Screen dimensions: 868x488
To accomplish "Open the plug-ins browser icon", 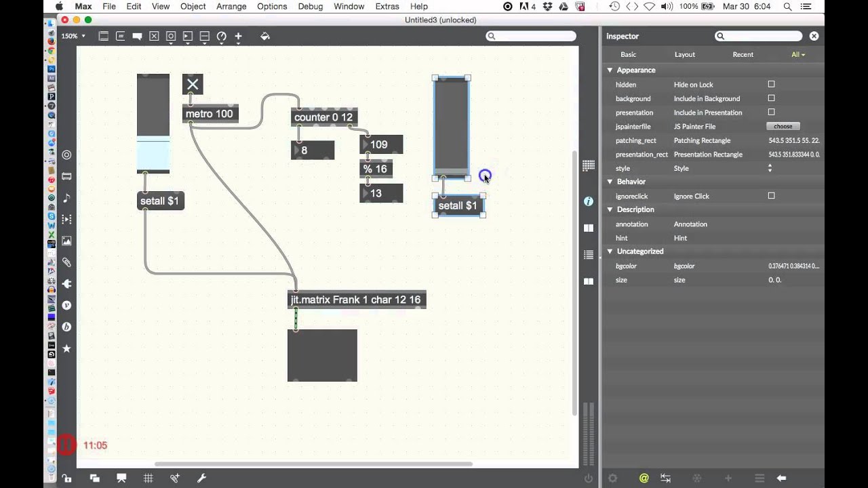I will point(66,284).
